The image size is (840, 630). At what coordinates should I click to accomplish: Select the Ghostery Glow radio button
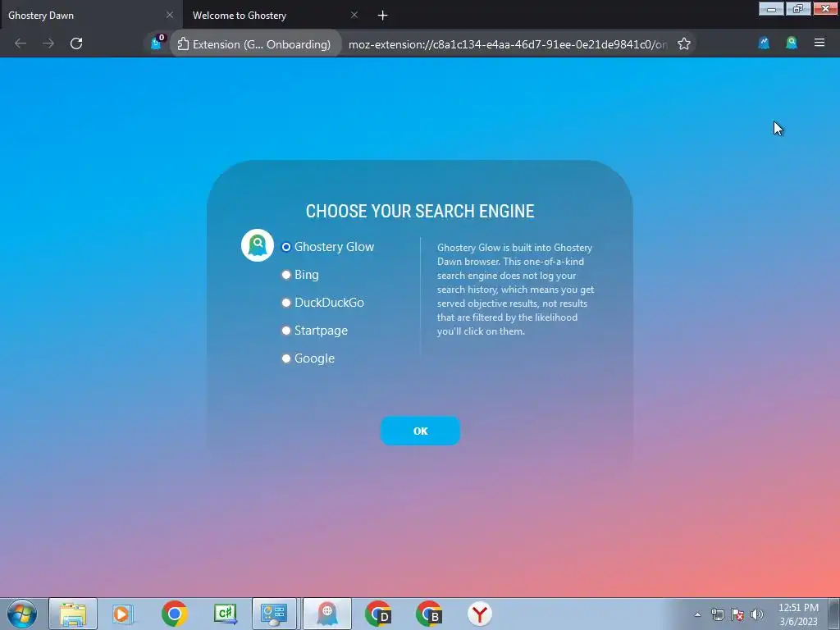coord(286,247)
